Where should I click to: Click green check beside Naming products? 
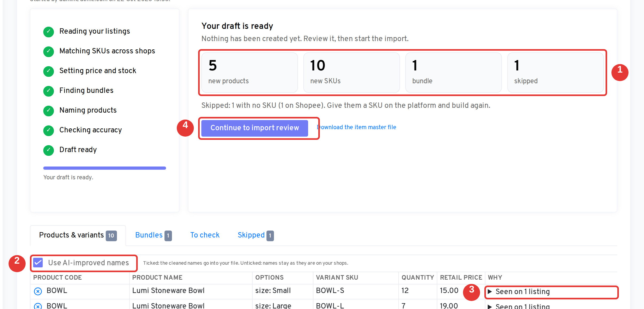[x=49, y=111]
